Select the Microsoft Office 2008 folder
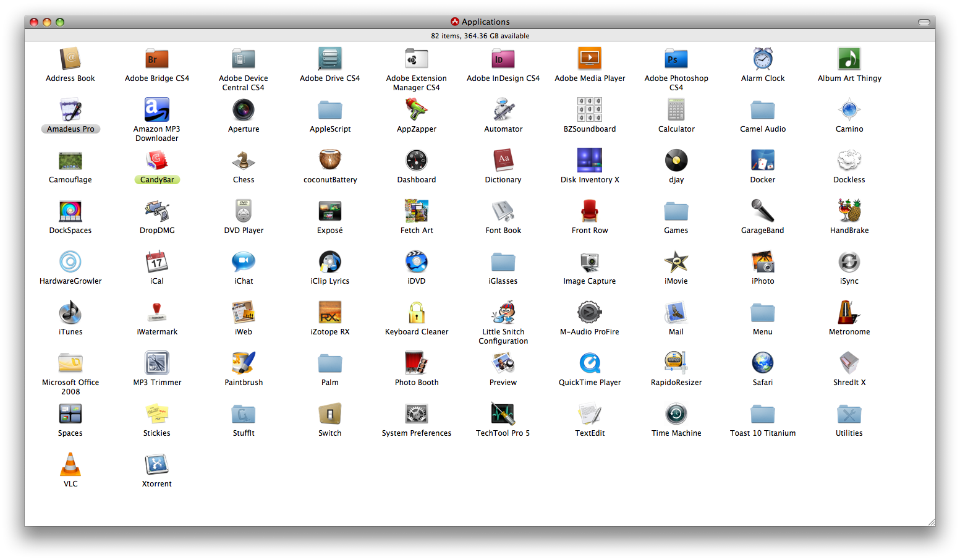The width and height of the screenshot is (960, 560). (x=70, y=363)
